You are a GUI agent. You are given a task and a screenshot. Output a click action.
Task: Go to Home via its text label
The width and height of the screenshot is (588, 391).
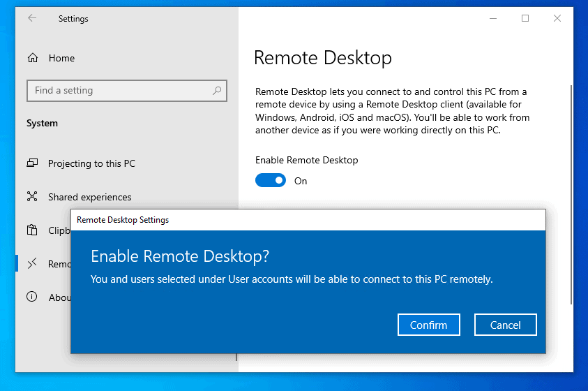(61, 58)
